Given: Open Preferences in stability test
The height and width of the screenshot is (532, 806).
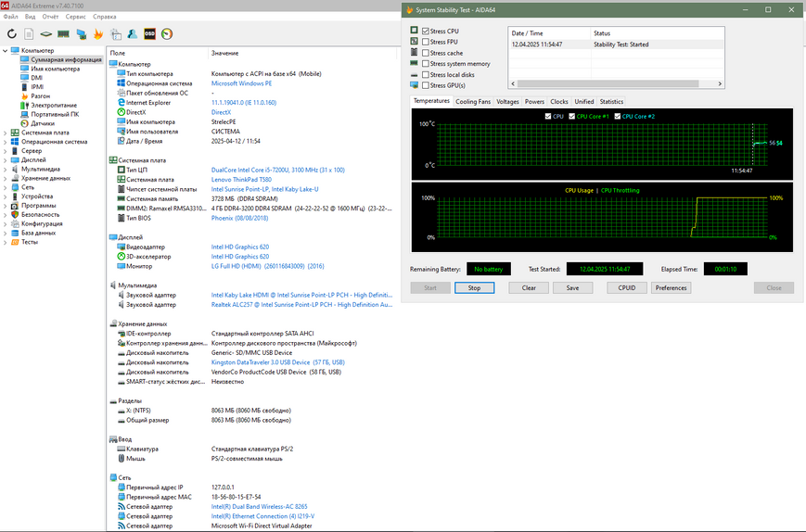Looking at the screenshot, I should [671, 288].
